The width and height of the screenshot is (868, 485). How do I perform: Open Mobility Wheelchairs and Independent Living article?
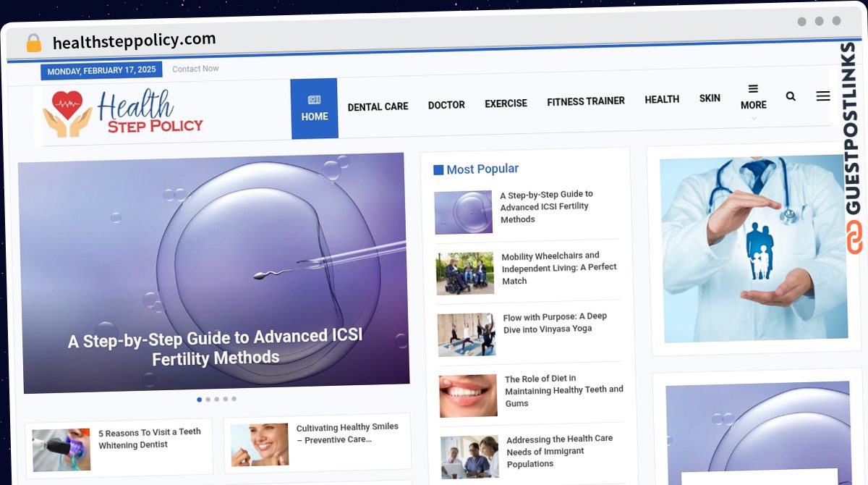[x=559, y=268]
